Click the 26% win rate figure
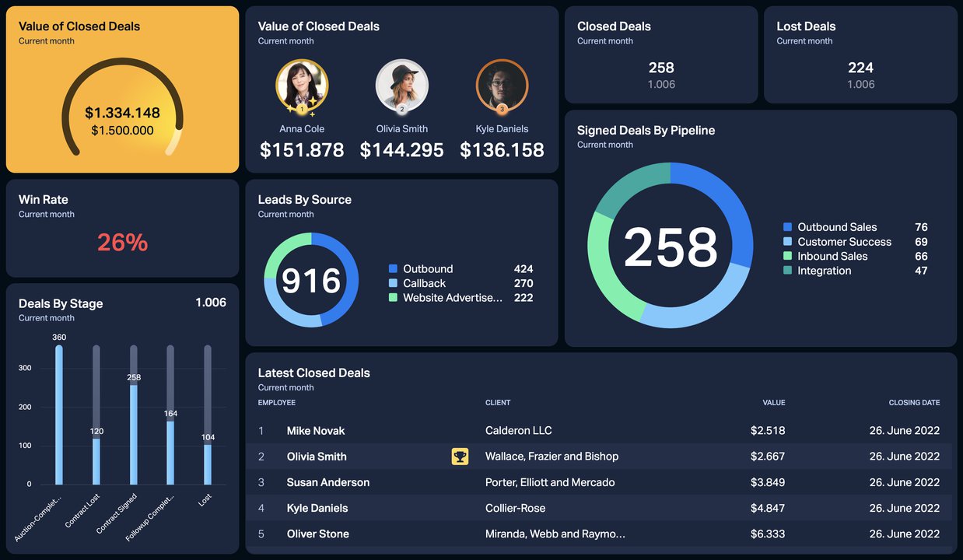The width and height of the screenshot is (963, 560). coord(122,243)
